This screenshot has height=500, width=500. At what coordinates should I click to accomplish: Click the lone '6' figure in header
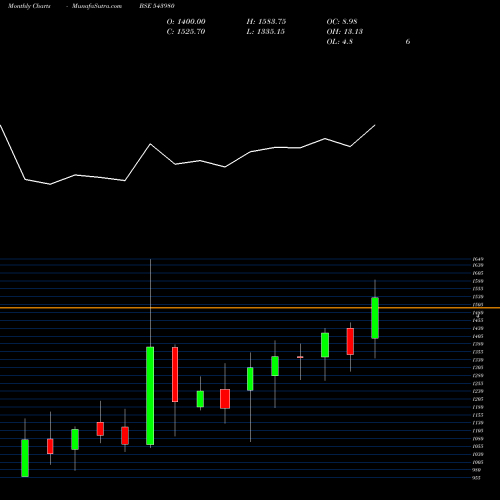[408, 42]
